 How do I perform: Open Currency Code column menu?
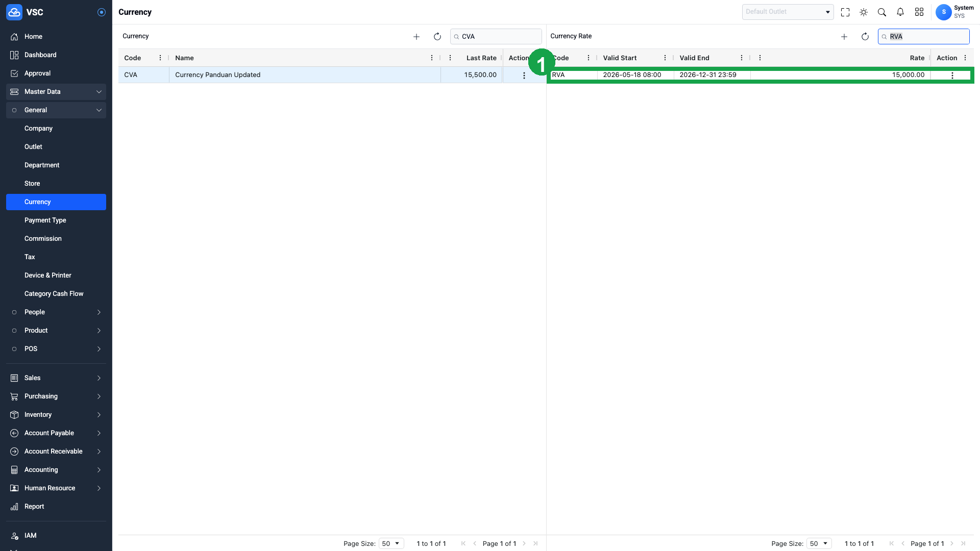pyautogui.click(x=160, y=58)
